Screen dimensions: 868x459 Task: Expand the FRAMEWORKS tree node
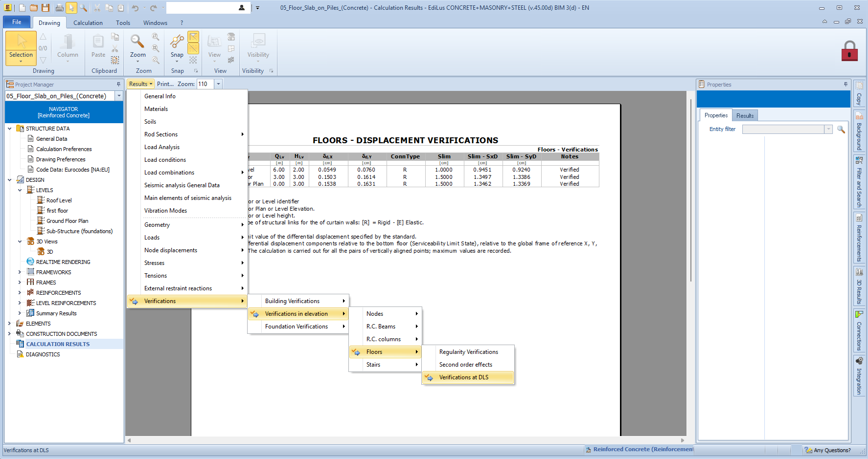pos(20,272)
